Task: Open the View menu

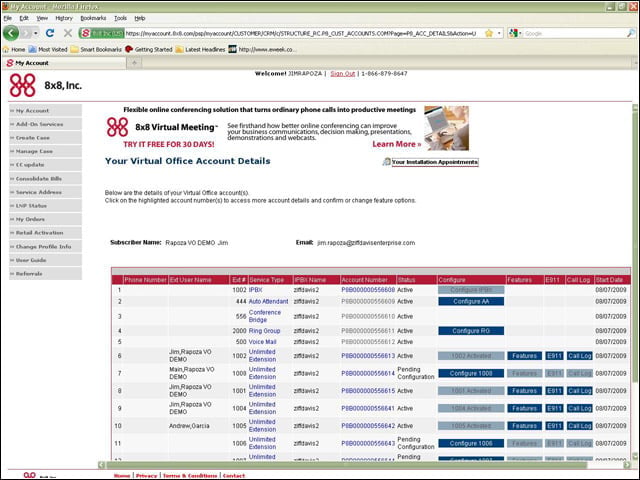Action: (x=42, y=18)
